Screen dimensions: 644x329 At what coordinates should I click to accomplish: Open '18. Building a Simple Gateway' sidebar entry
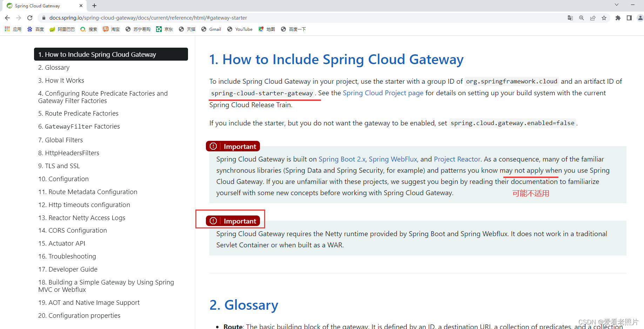coord(106,286)
